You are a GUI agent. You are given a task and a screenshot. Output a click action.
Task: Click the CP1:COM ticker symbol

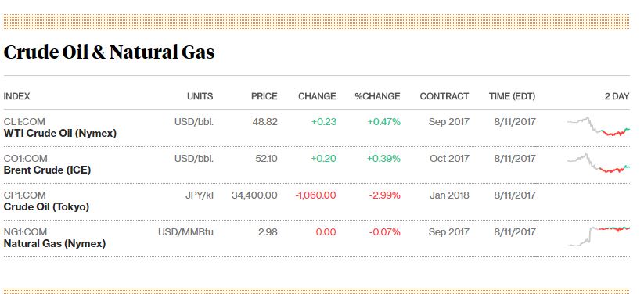(x=24, y=195)
